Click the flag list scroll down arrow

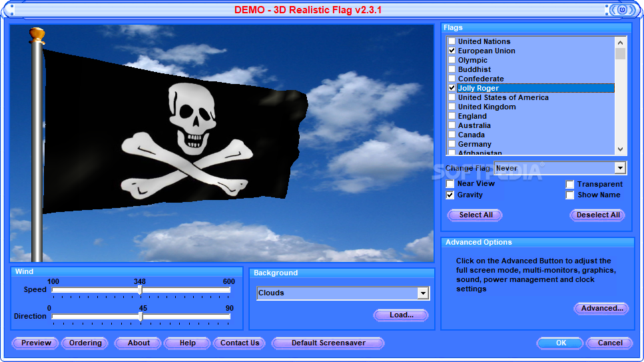(x=620, y=149)
